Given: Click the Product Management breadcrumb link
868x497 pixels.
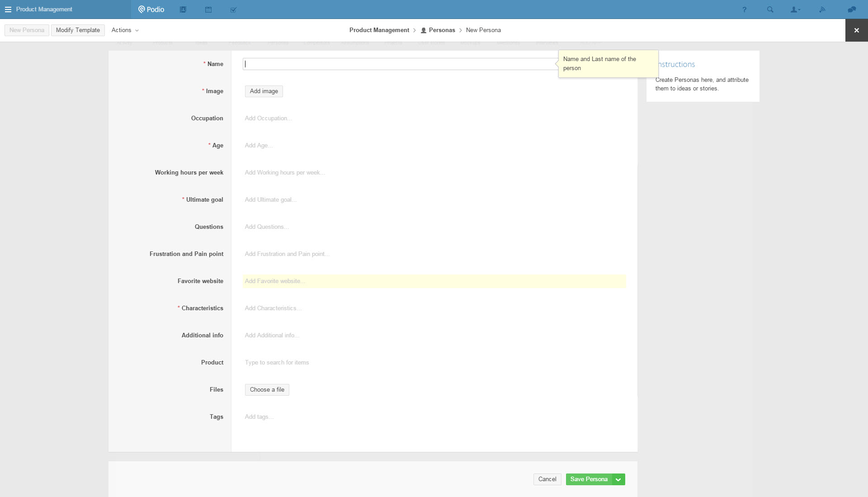Looking at the screenshot, I should 379,30.
